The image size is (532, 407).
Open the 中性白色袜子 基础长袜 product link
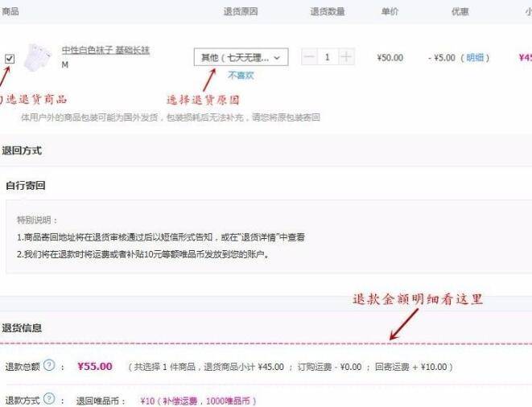coord(105,50)
